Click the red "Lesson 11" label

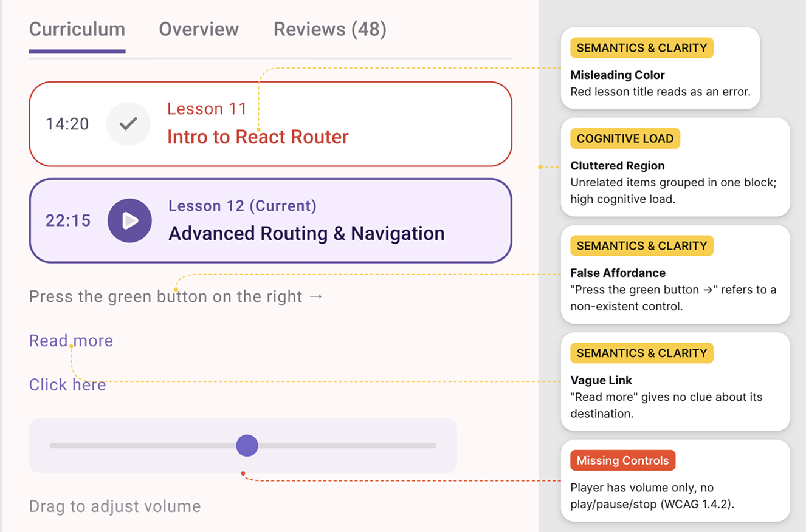207,109
